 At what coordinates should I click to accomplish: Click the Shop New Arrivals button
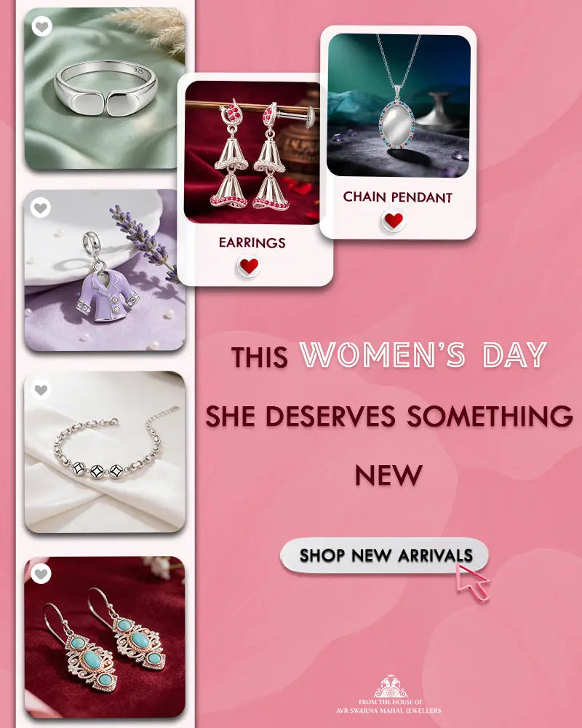click(384, 555)
